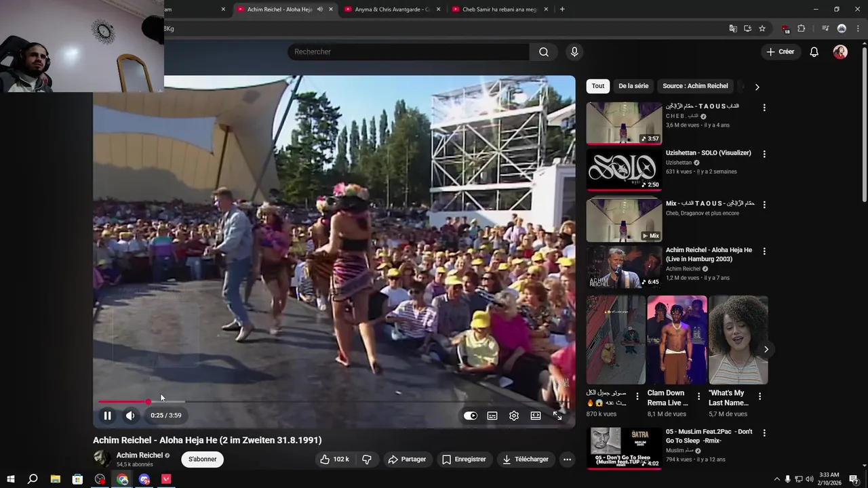The height and width of the screenshot is (488, 868).
Task: Bookmark this page with star icon
Action: coord(762,28)
